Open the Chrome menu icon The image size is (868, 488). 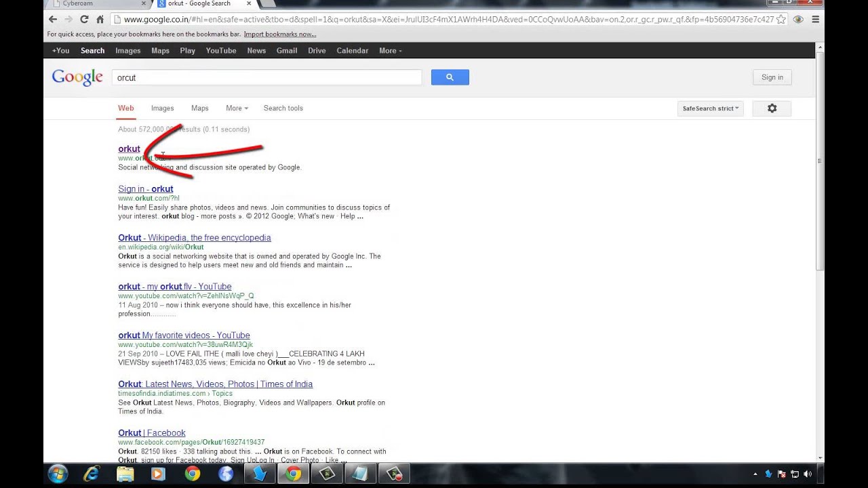[x=815, y=20]
